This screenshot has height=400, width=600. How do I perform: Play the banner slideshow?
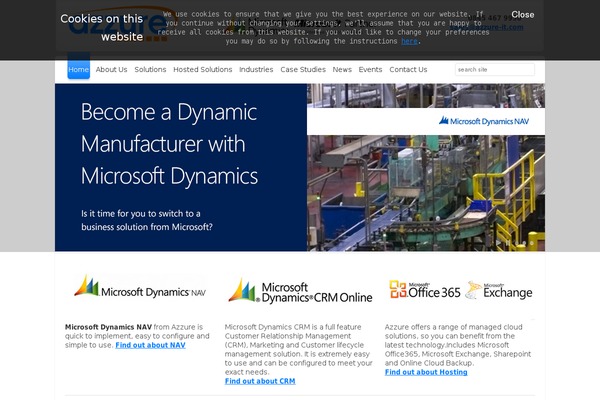pyautogui.click(x=498, y=242)
